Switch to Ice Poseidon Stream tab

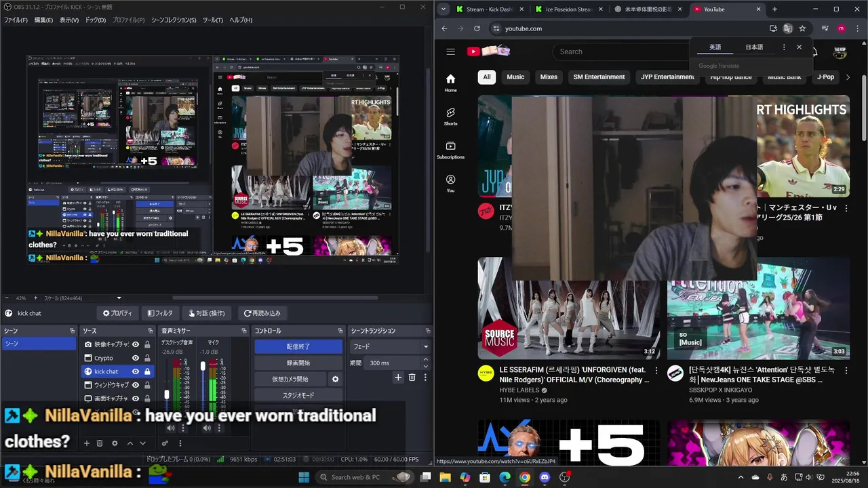click(x=567, y=9)
